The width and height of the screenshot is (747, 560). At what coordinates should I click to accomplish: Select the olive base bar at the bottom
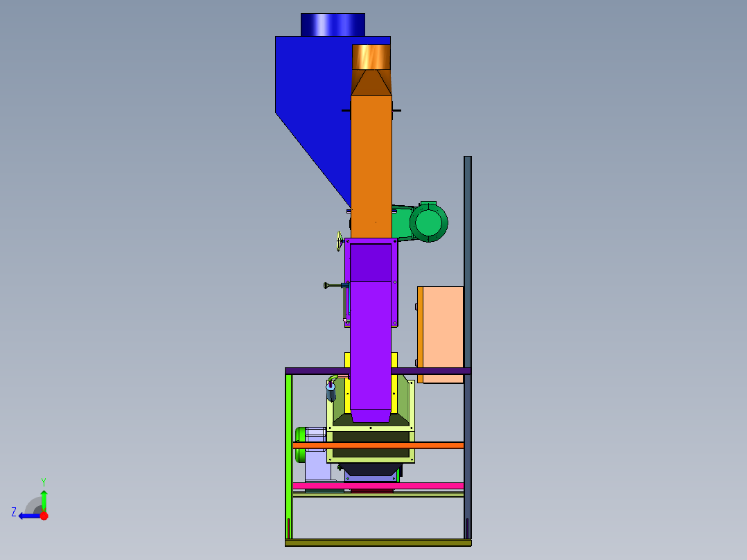[x=378, y=543]
